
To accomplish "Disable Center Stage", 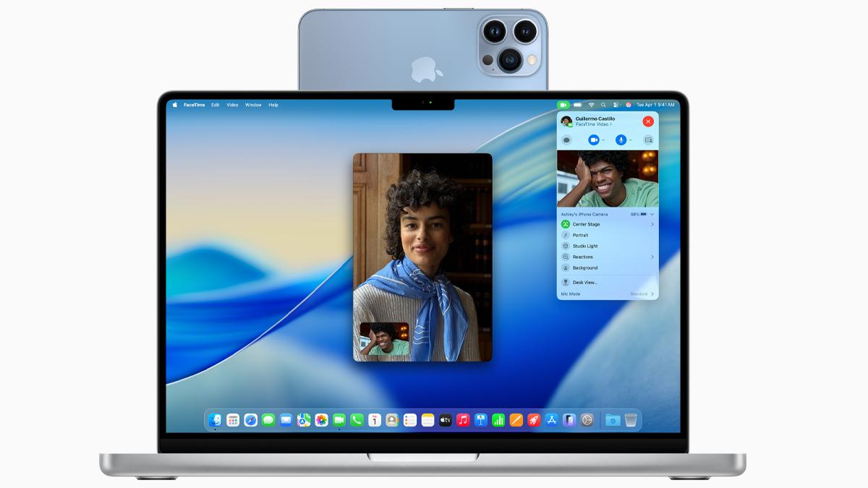I will pos(585,224).
